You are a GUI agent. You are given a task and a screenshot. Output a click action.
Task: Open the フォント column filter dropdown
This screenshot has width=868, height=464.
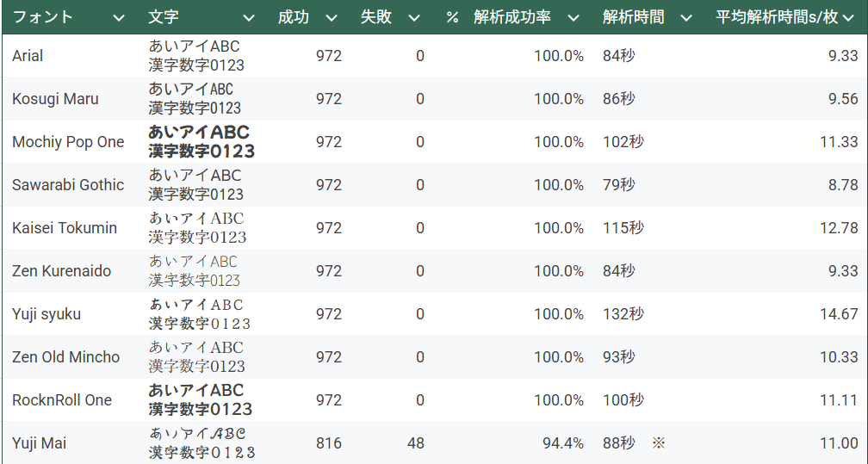[119, 18]
